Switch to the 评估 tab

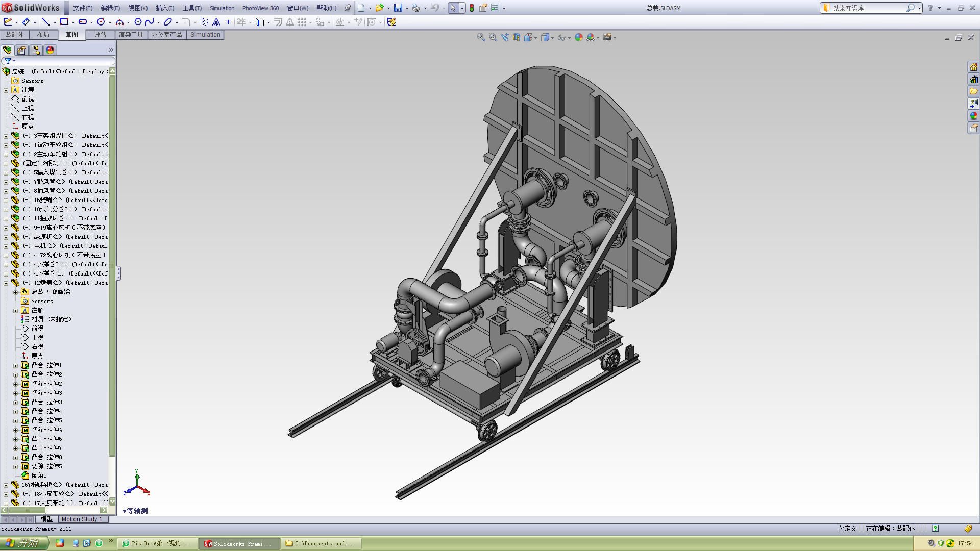pos(100,35)
